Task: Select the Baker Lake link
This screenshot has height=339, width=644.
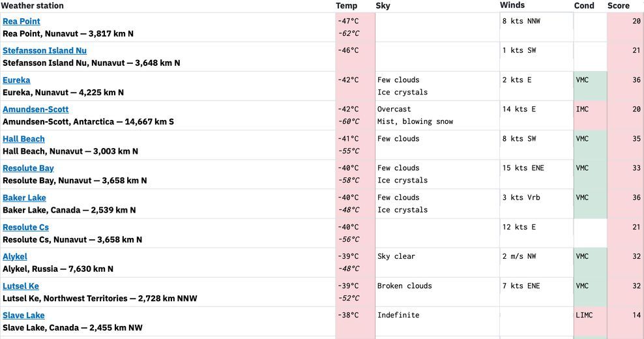Action: (24, 198)
